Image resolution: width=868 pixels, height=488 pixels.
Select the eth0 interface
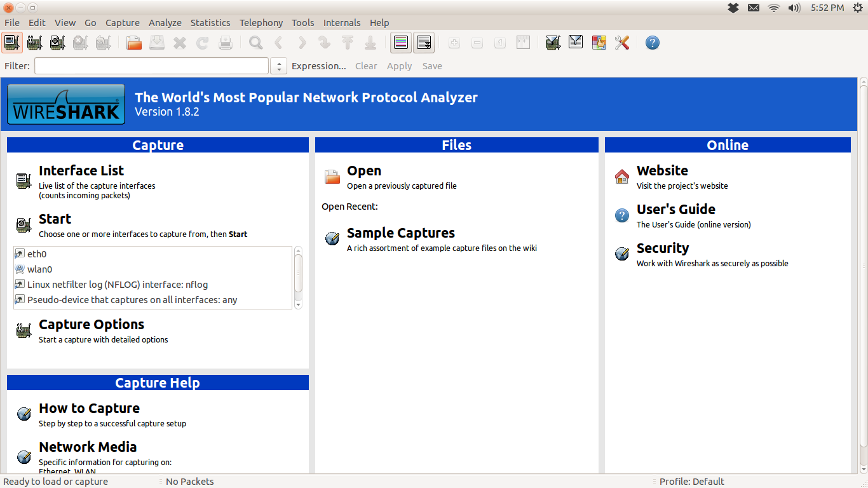(x=153, y=254)
